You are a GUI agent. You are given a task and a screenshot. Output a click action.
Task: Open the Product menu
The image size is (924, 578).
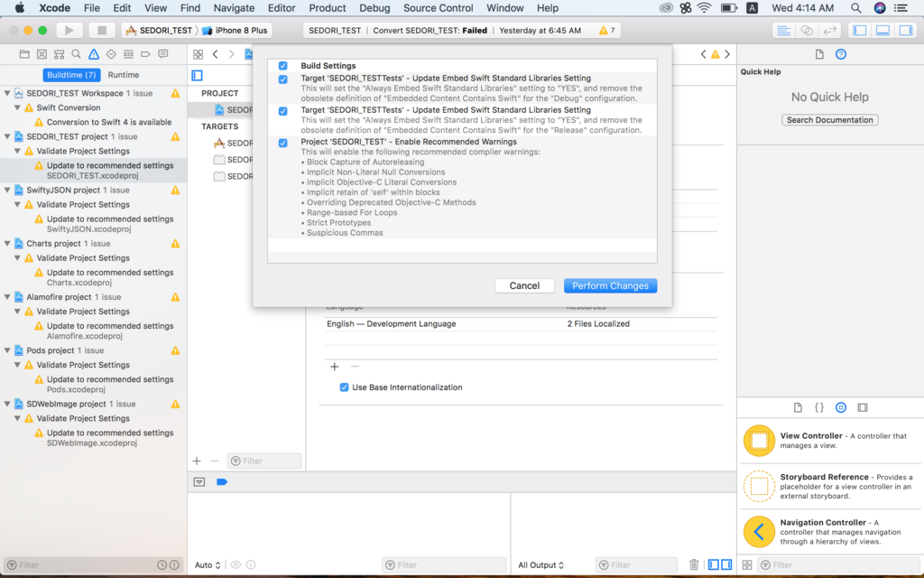pos(327,7)
